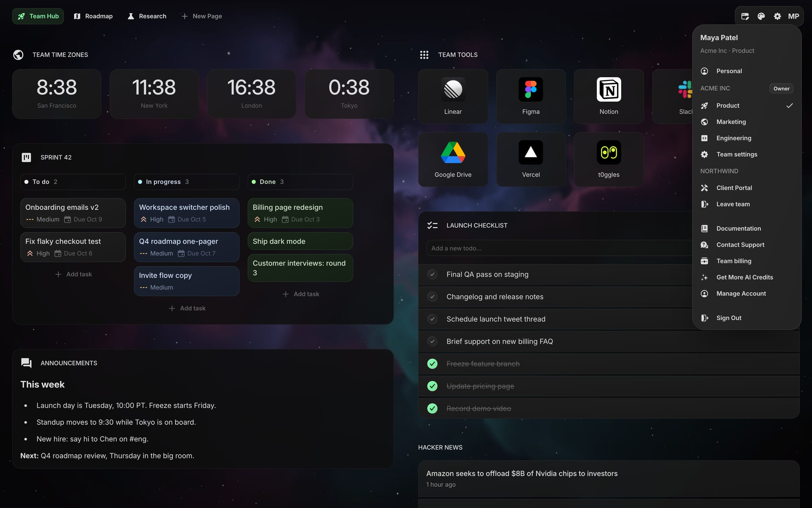Switch to the Marketing team
The height and width of the screenshot is (508, 812).
tap(747, 122)
